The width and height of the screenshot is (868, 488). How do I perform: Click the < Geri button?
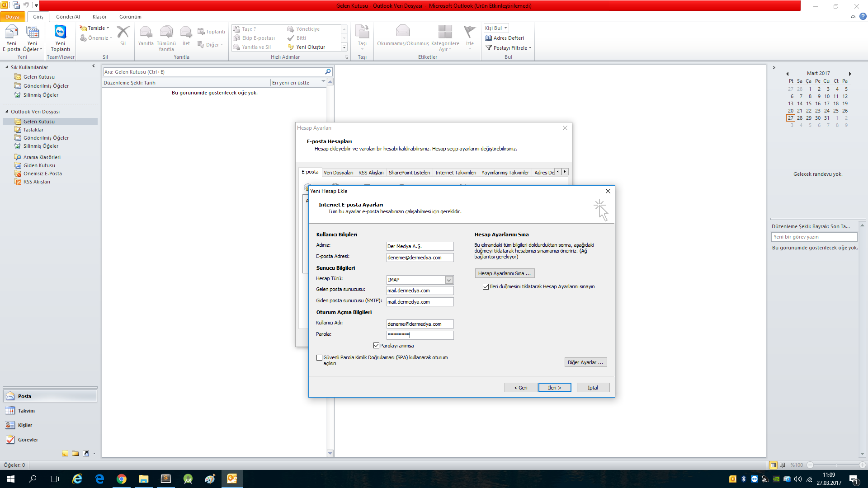(x=521, y=388)
